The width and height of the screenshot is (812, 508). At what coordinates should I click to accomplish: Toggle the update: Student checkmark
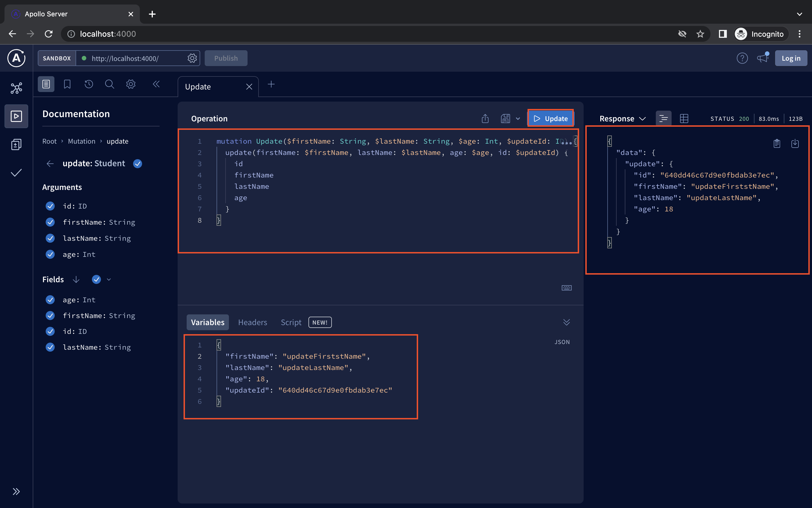click(x=138, y=164)
